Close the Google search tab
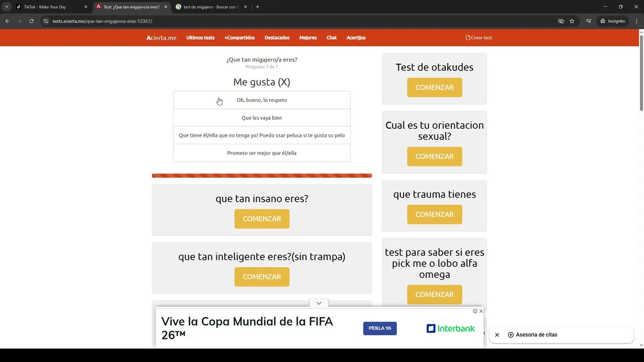The height and width of the screenshot is (362, 644). [246, 7]
